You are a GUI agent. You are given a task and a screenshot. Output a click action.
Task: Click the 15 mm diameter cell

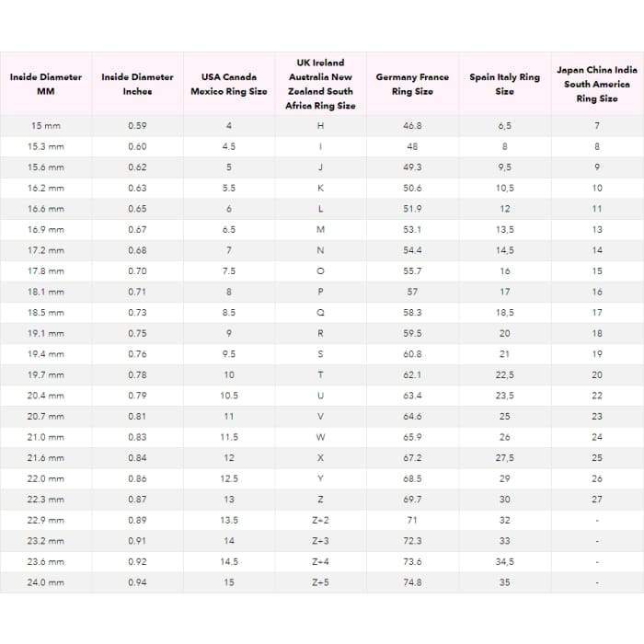pos(46,125)
